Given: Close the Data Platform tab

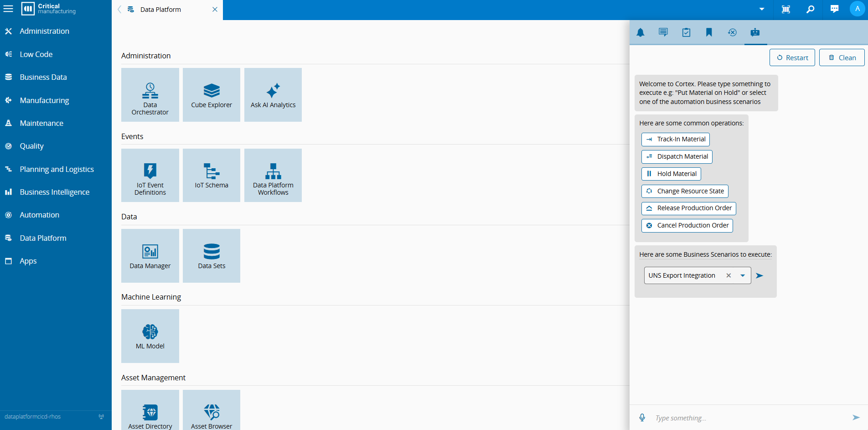Looking at the screenshot, I should click(x=215, y=10).
